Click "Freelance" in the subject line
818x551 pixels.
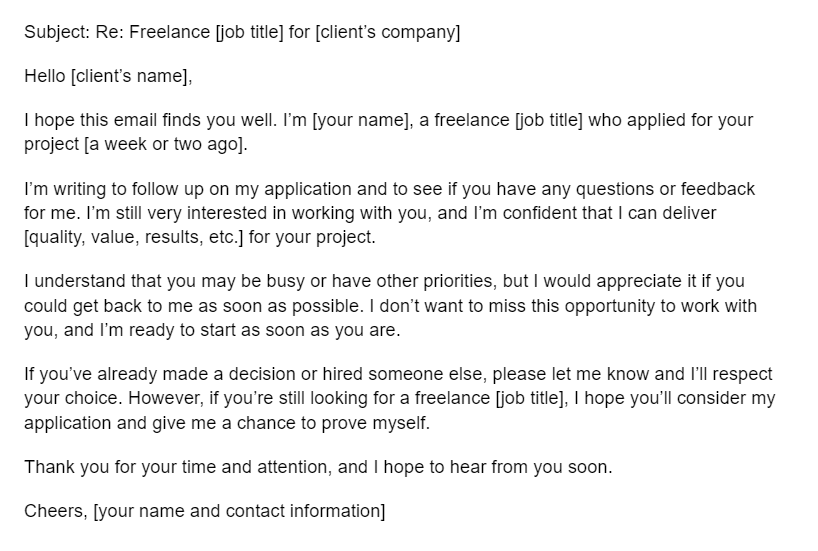pyautogui.click(x=176, y=32)
